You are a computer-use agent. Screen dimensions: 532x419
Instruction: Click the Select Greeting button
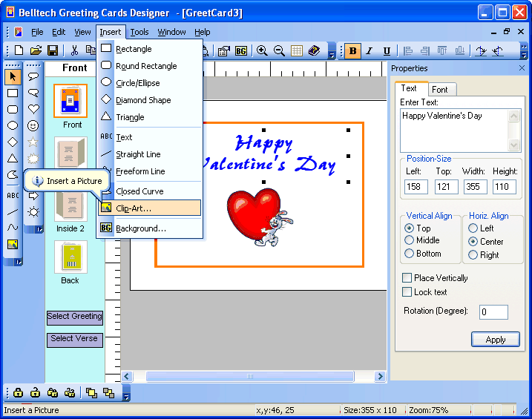75,317
